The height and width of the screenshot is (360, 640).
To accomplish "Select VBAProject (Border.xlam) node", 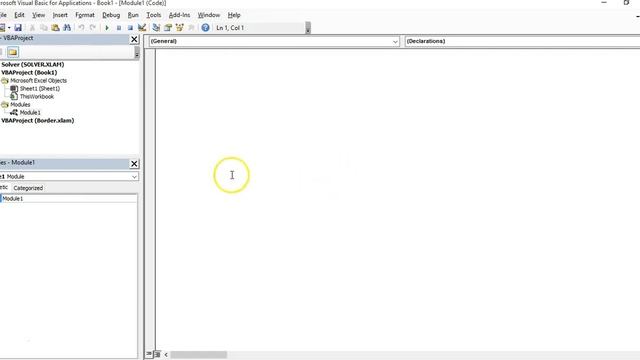I will 38,121.
